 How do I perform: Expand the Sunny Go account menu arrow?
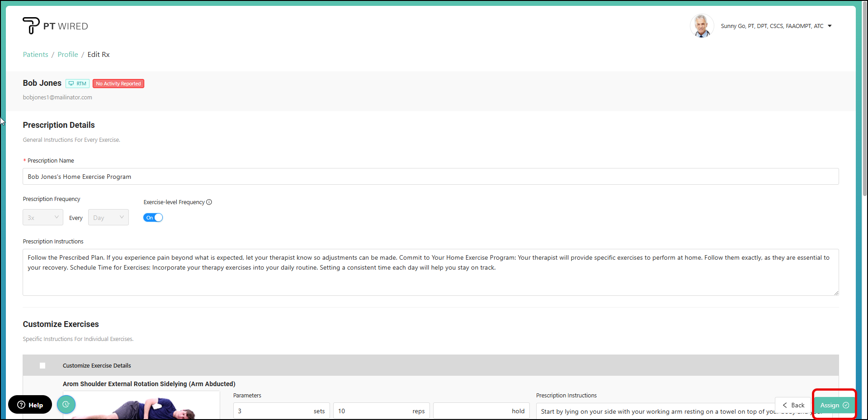(x=830, y=26)
